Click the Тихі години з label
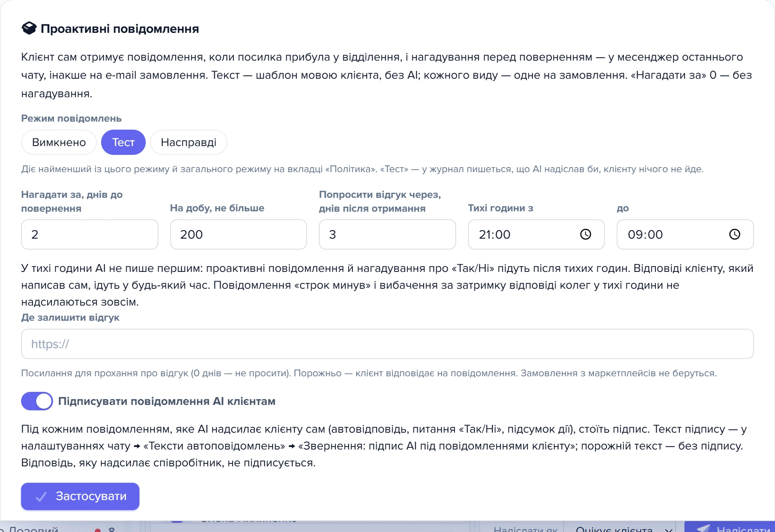This screenshot has height=532, width=775. click(x=501, y=208)
